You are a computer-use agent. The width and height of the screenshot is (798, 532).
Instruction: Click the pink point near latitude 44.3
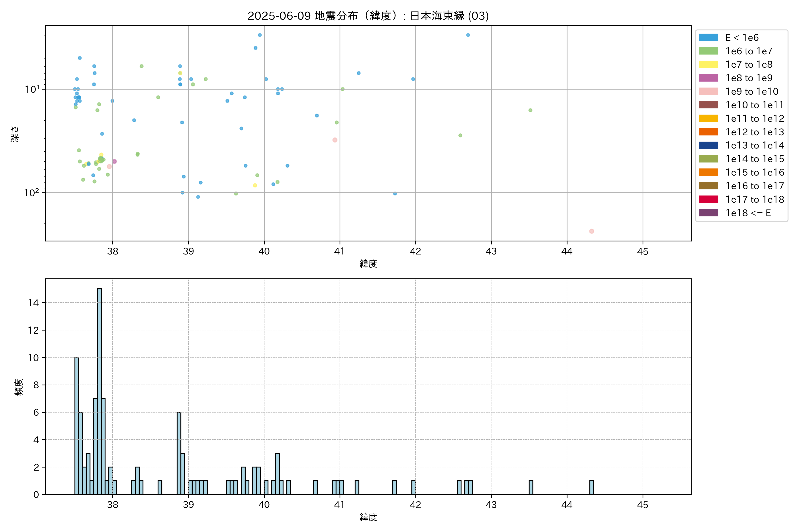click(591, 231)
